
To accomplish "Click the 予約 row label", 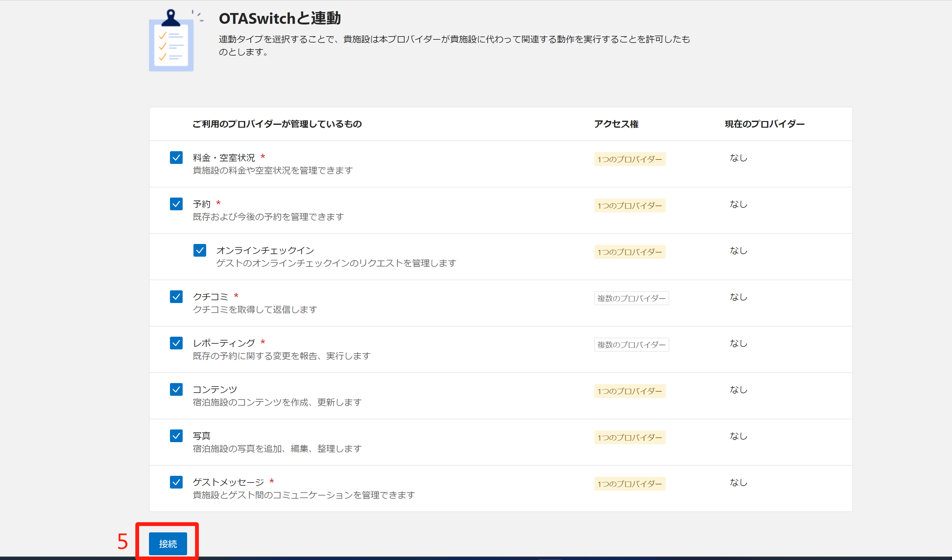I will [x=201, y=204].
